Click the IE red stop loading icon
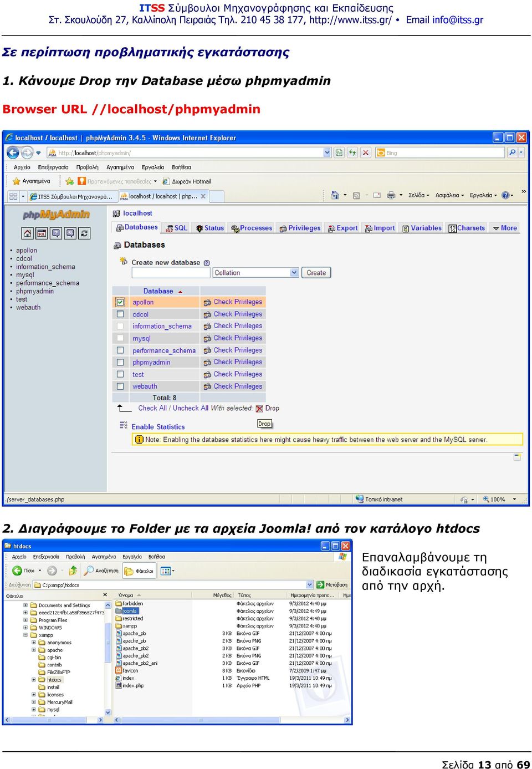The height and width of the screenshot is (769, 532). tap(366, 152)
